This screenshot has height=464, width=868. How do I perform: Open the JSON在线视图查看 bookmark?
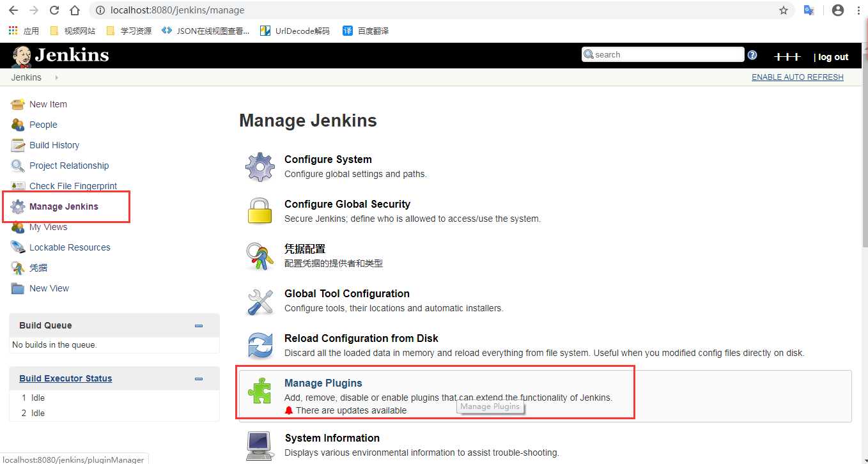(206, 31)
